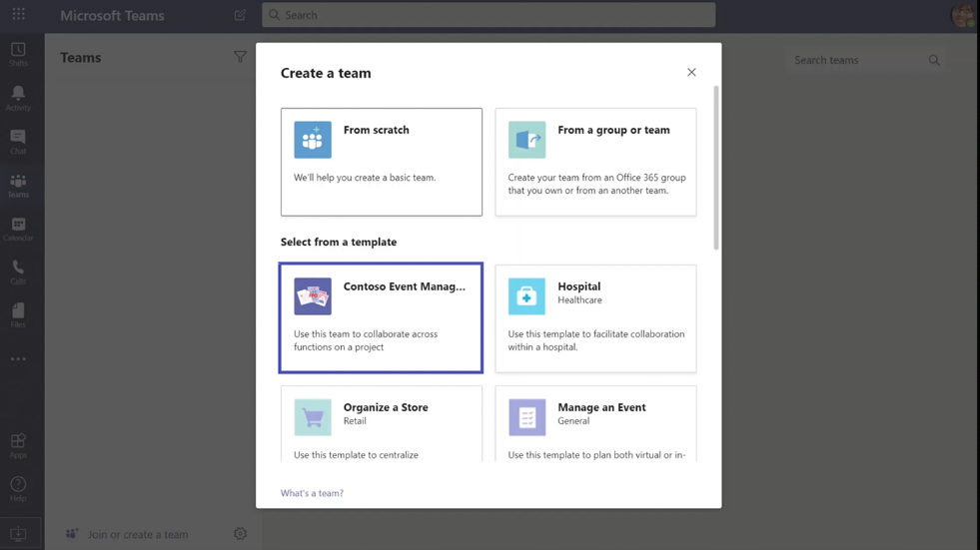The height and width of the screenshot is (550, 980).
Task: Click "Use this team to collaborate across" text
Action: (x=366, y=334)
